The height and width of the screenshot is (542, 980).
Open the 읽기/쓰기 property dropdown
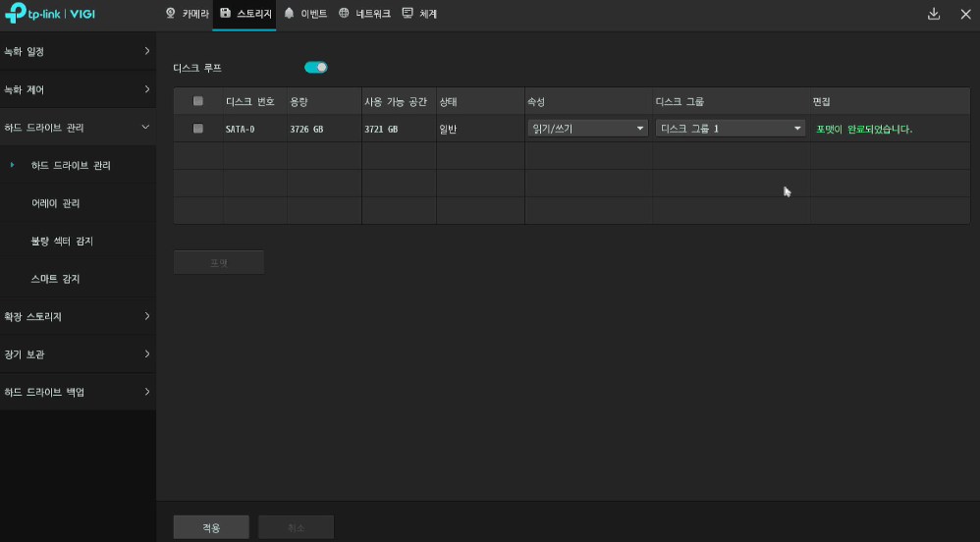click(586, 129)
